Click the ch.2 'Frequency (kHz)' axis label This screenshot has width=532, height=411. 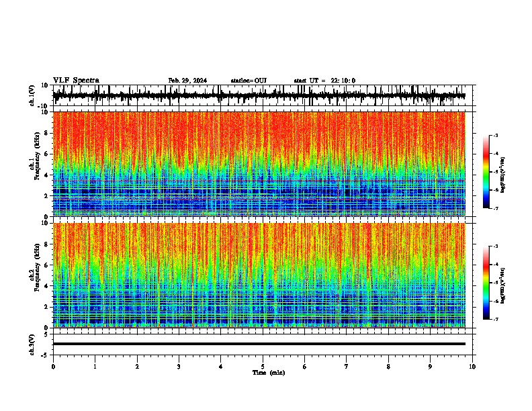[37, 267]
